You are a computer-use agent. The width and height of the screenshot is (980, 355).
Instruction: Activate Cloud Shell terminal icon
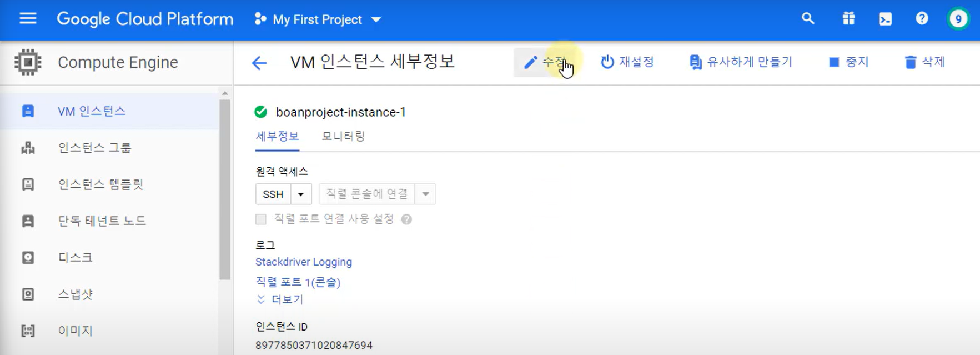(x=885, y=19)
